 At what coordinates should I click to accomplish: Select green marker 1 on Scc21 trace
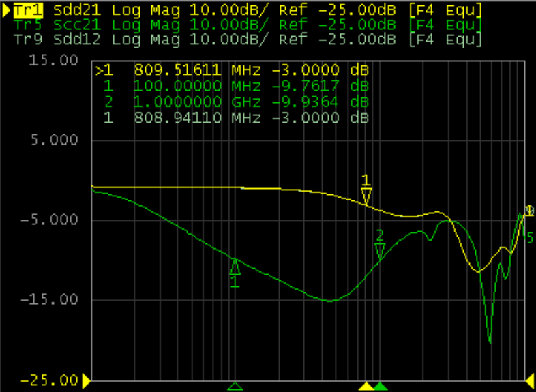[x=235, y=267]
